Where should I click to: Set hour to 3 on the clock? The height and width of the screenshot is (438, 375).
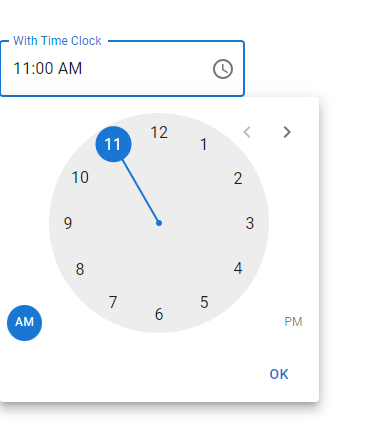[x=250, y=223]
